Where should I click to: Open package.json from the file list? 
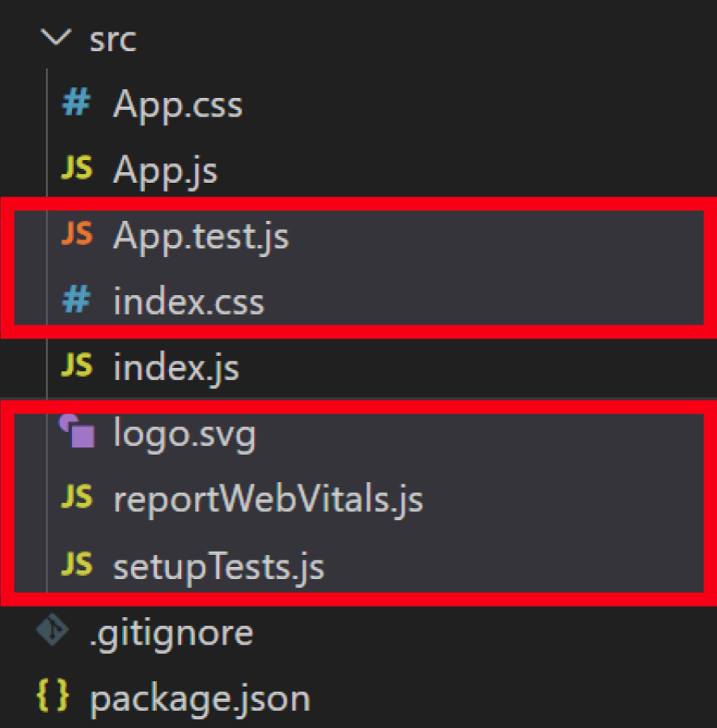202,696
